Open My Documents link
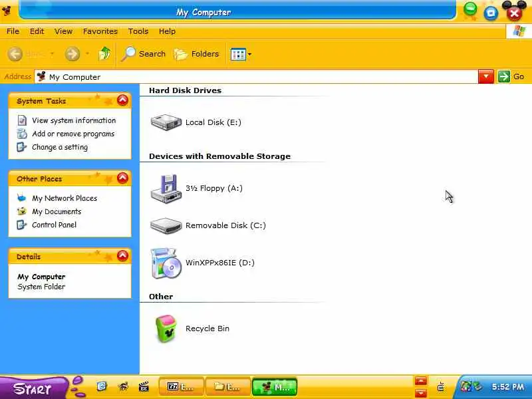Screen dimensions: 532x399 [57, 211]
